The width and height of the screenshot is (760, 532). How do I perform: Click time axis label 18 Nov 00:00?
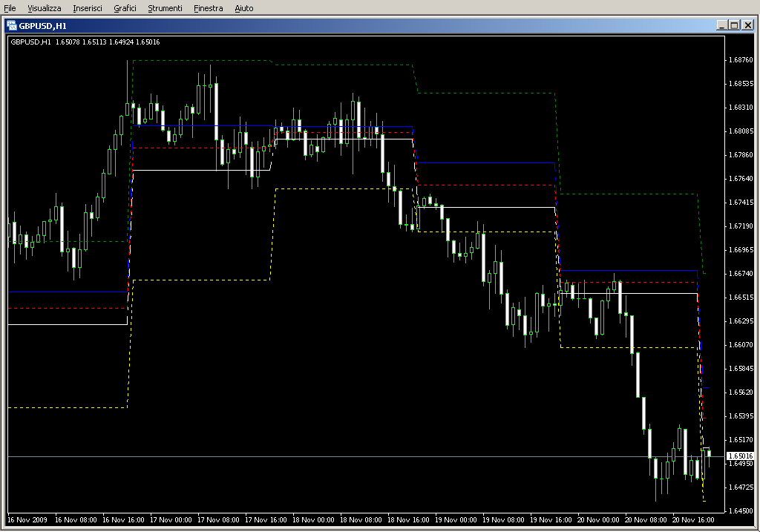click(x=313, y=520)
